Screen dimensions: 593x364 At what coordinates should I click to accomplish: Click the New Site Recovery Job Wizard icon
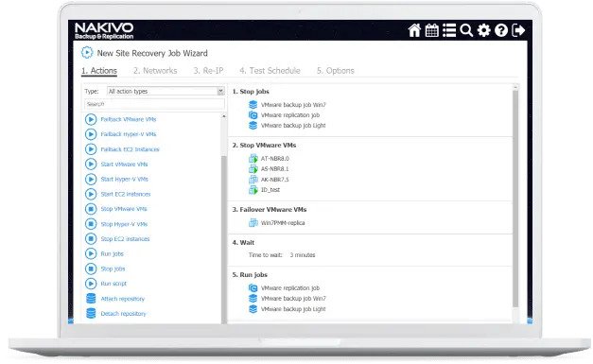click(87, 53)
